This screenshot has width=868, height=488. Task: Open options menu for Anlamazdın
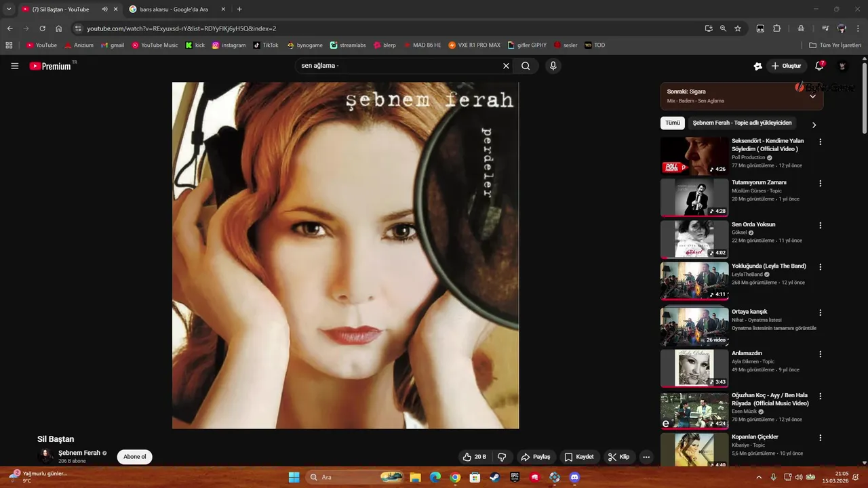pos(820,354)
